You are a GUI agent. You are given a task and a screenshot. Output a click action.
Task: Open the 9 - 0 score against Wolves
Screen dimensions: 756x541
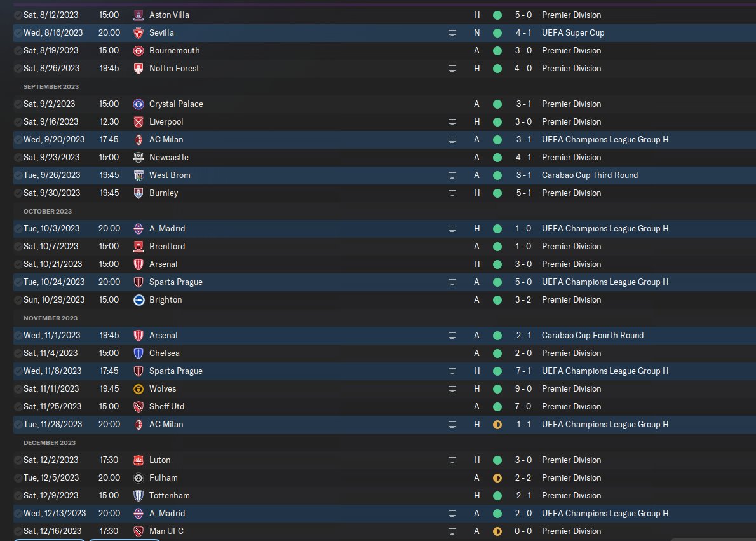click(x=523, y=389)
